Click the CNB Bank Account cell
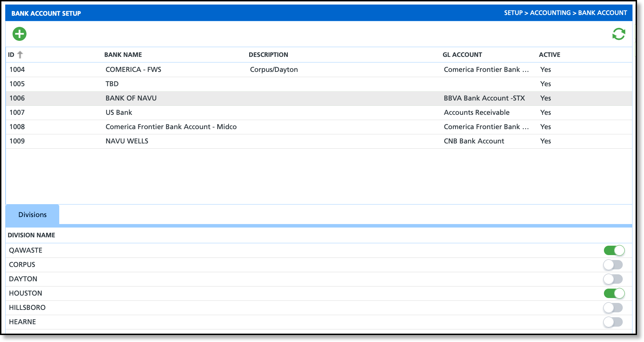 tap(474, 141)
